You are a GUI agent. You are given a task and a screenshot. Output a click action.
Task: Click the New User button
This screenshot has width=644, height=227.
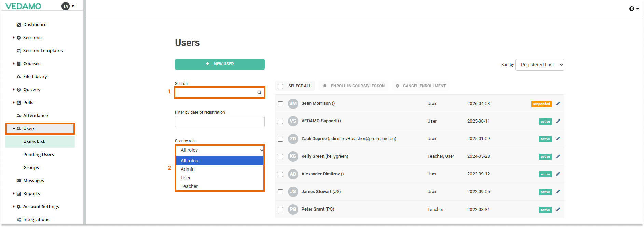pyautogui.click(x=220, y=64)
